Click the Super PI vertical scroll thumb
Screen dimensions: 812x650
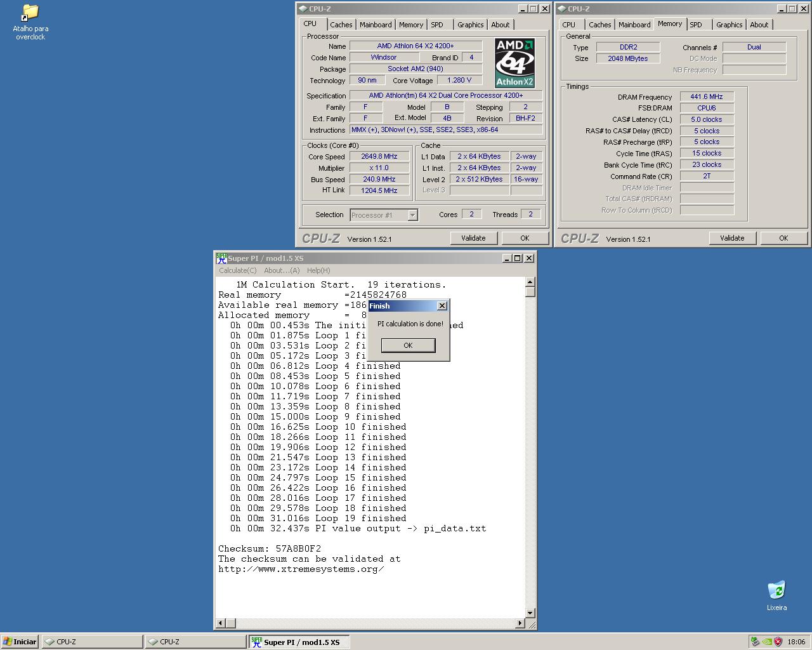(530, 292)
